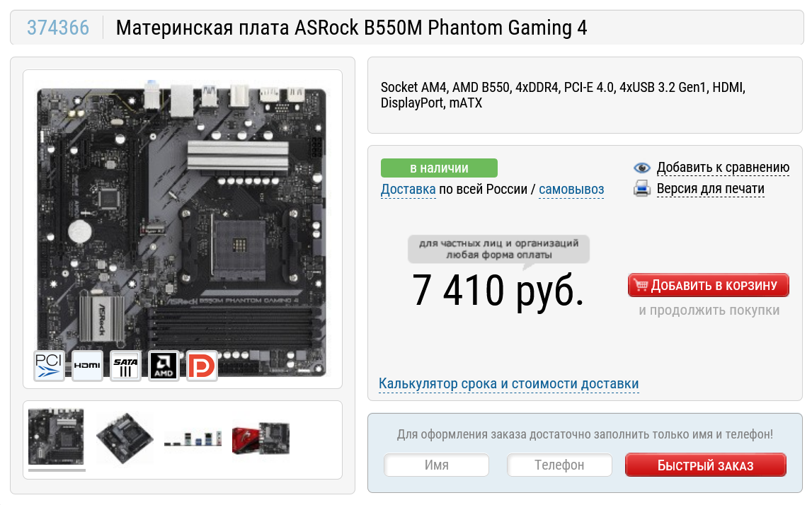
Task: Click the cart icon on the red button
Action: coord(641,285)
